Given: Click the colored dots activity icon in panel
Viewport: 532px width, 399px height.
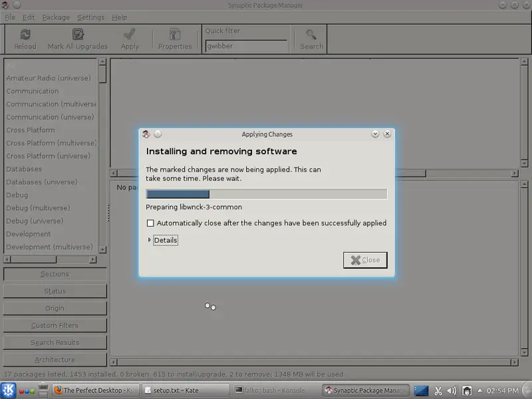Looking at the screenshot, I should (27, 391).
